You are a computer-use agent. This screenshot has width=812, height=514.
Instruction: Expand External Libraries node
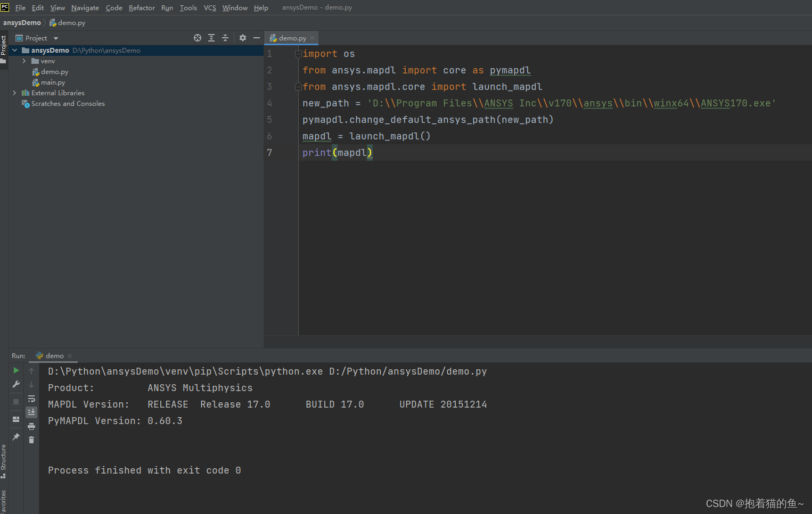click(14, 93)
